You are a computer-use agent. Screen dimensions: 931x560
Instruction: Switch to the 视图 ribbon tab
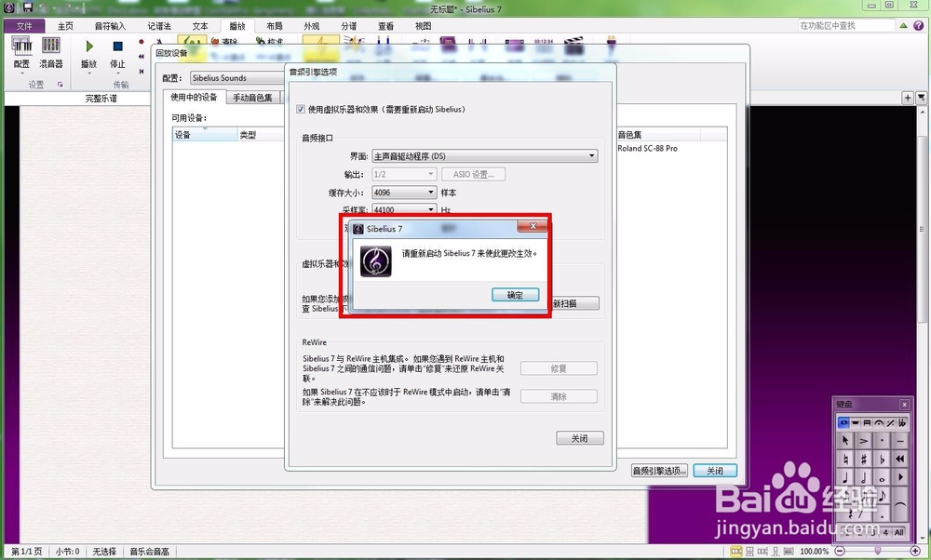coord(424,26)
